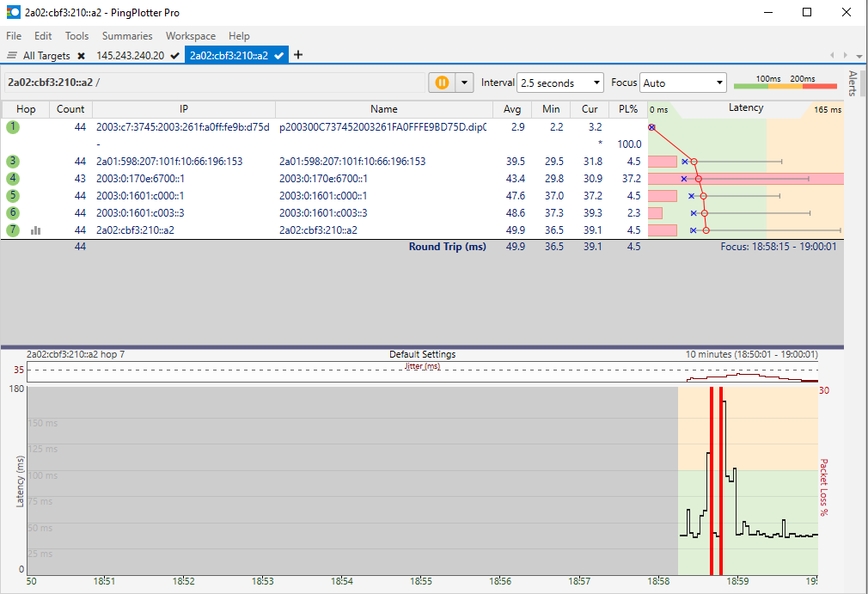
Task: Click the checkmark on the 2a02:cbf3:210::a2 tab
Action: coord(279,56)
